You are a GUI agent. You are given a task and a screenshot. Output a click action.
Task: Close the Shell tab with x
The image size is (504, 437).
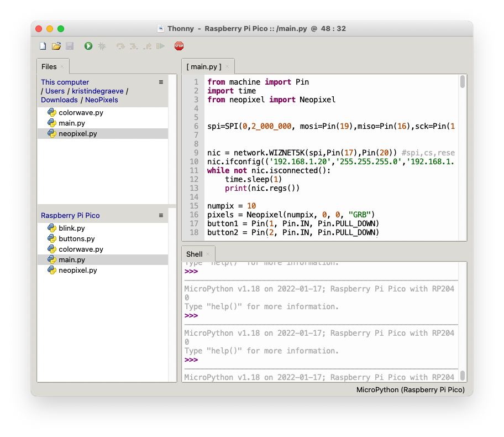click(x=208, y=254)
